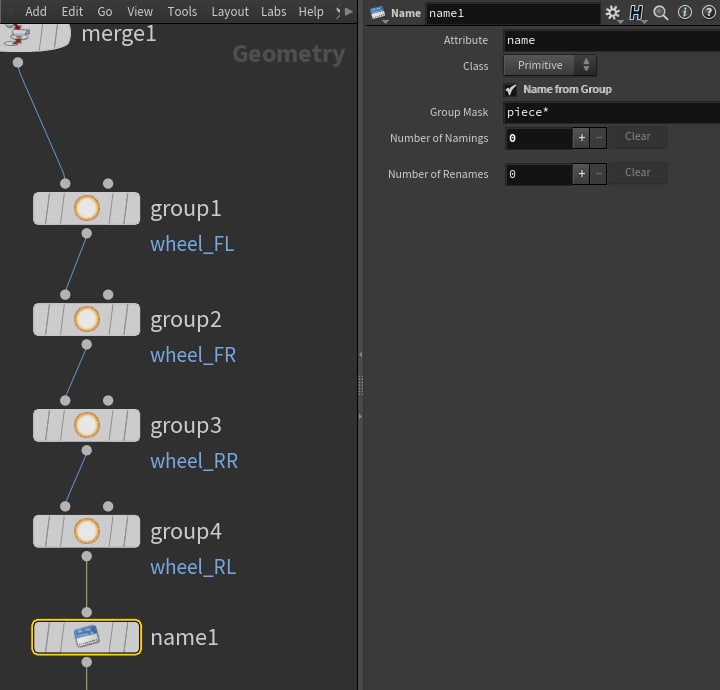This screenshot has height=690, width=720.
Task: Select the name1 node icon
Action: coord(87,637)
